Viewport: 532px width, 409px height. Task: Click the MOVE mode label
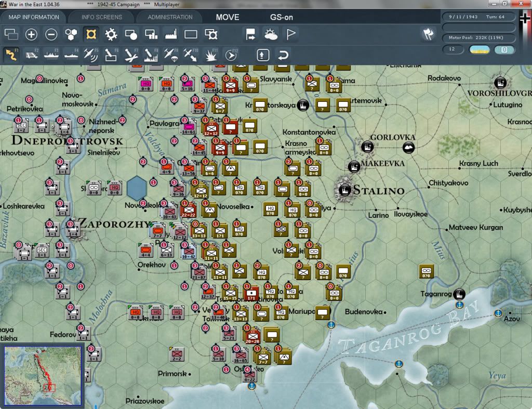tap(228, 17)
